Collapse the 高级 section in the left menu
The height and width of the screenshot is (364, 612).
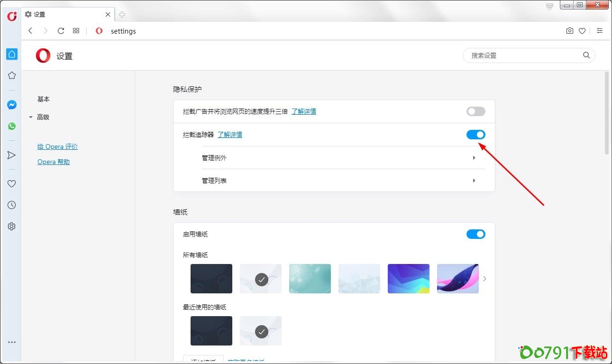43,117
